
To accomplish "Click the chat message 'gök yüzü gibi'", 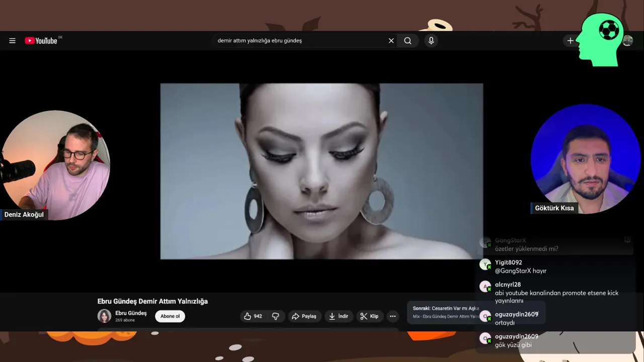I will pos(513,345).
